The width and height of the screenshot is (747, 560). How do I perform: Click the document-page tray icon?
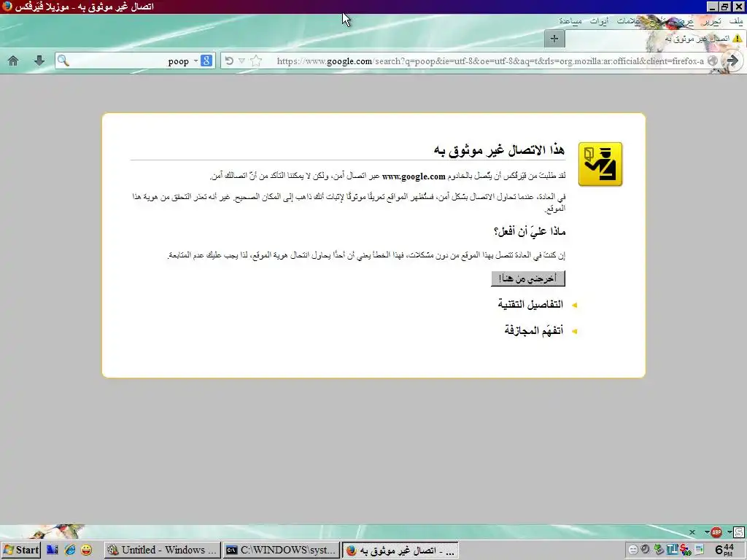point(700,550)
